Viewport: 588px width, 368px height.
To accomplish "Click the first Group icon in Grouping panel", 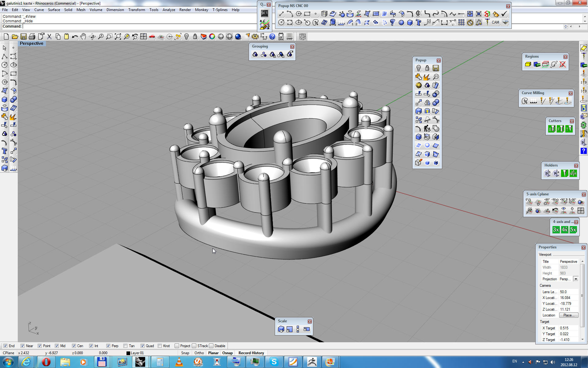I will pyautogui.click(x=255, y=55).
